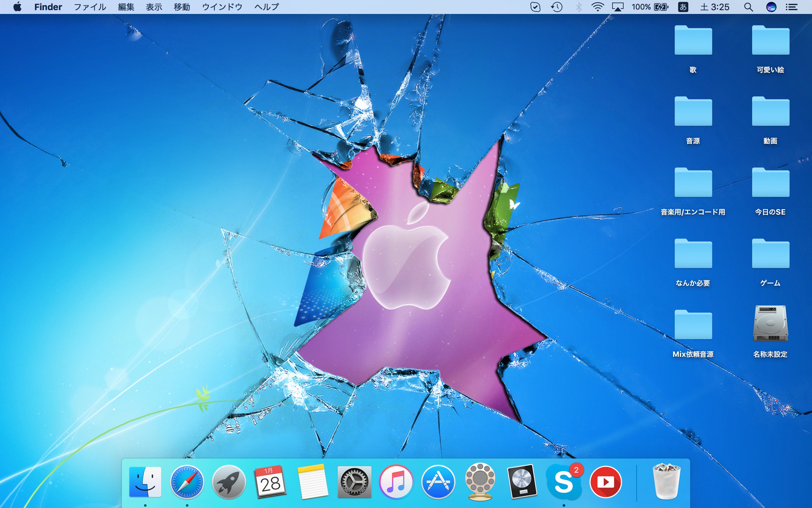
Task: Select the 可愛い絵 folder
Action: pyautogui.click(x=770, y=50)
